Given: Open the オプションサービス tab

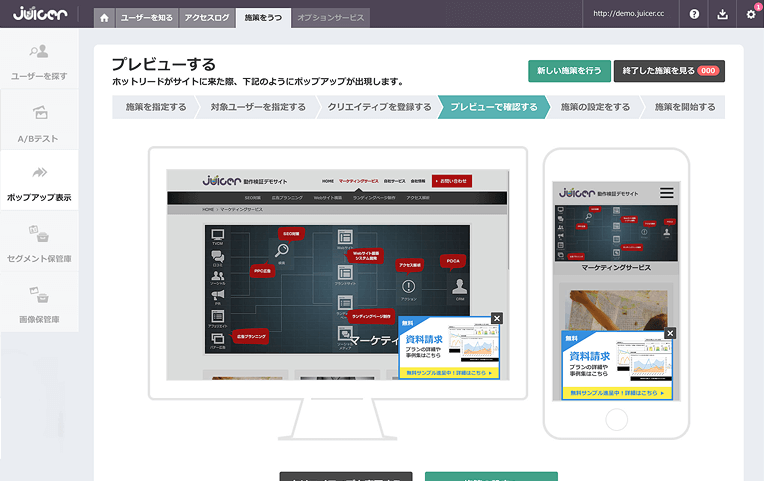Looking at the screenshot, I should click(x=331, y=18).
